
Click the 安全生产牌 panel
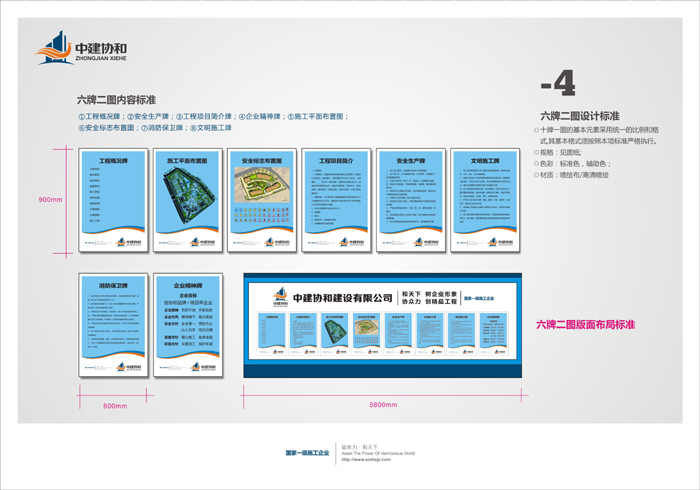(x=412, y=200)
